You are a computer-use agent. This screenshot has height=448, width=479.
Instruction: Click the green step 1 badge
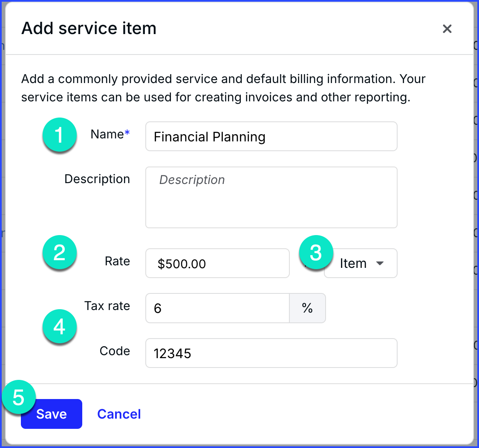(x=59, y=135)
